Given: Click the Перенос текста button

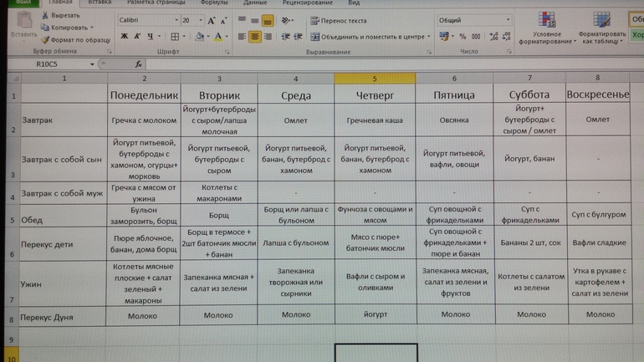Looking at the screenshot, I should coord(339,21).
